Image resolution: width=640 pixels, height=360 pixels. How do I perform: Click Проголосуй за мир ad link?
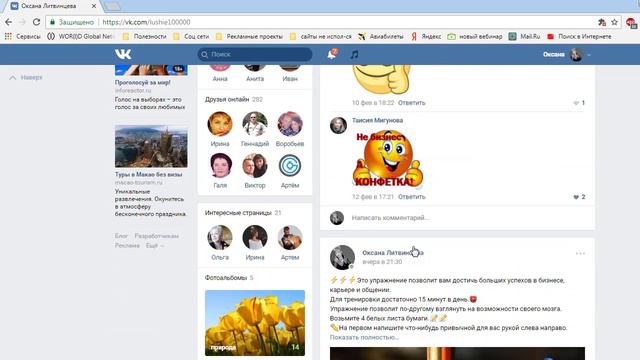[x=142, y=82]
